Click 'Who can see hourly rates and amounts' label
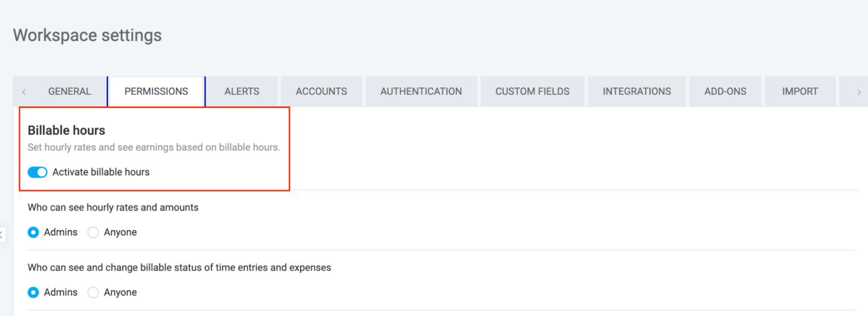This screenshot has height=316, width=868. click(113, 208)
